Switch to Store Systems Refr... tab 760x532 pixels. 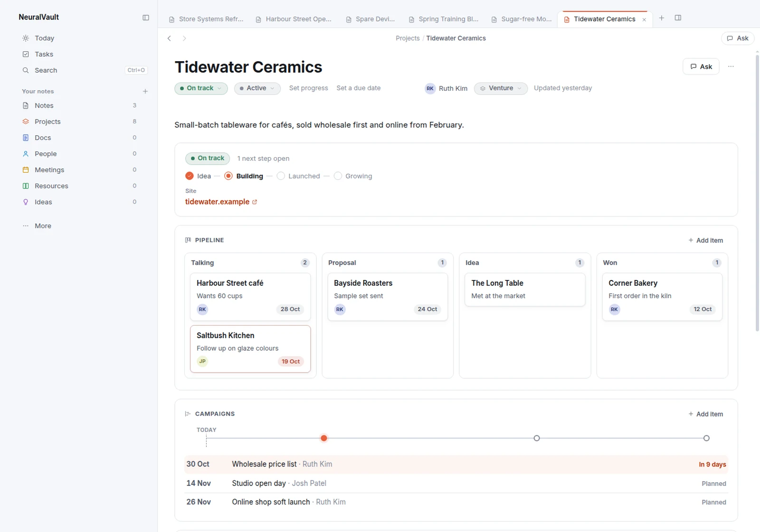(x=206, y=19)
